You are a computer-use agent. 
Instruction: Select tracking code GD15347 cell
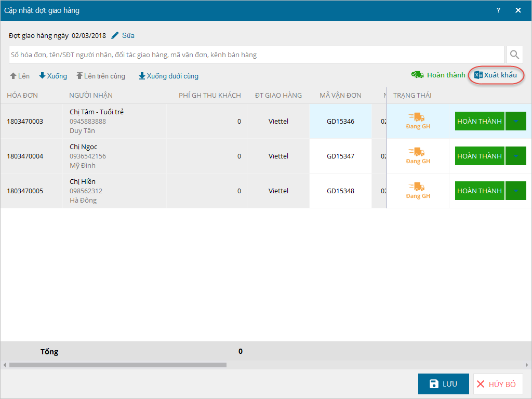(x=340, y=156)
